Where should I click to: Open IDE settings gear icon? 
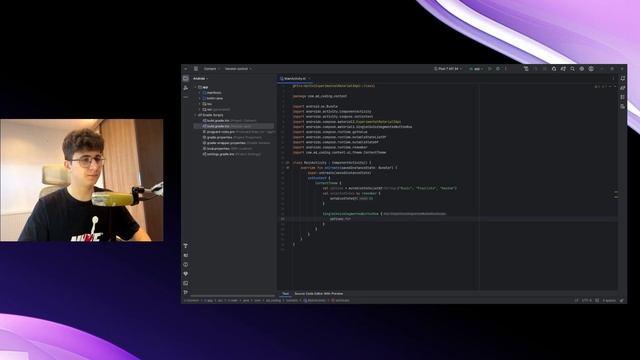click(582, 69)
